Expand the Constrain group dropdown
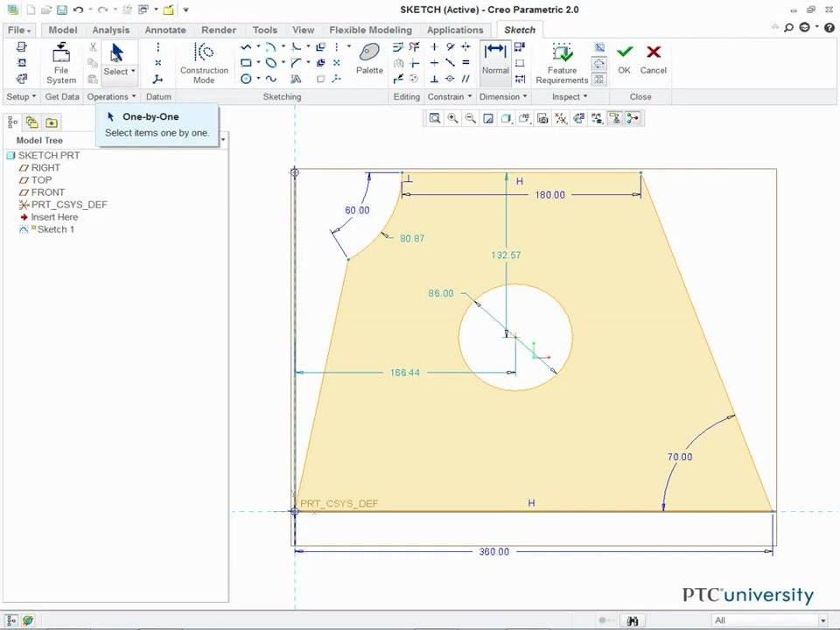The width and height of the screenshot is (840, 630). pyautogui.click(x=450, y=97)
